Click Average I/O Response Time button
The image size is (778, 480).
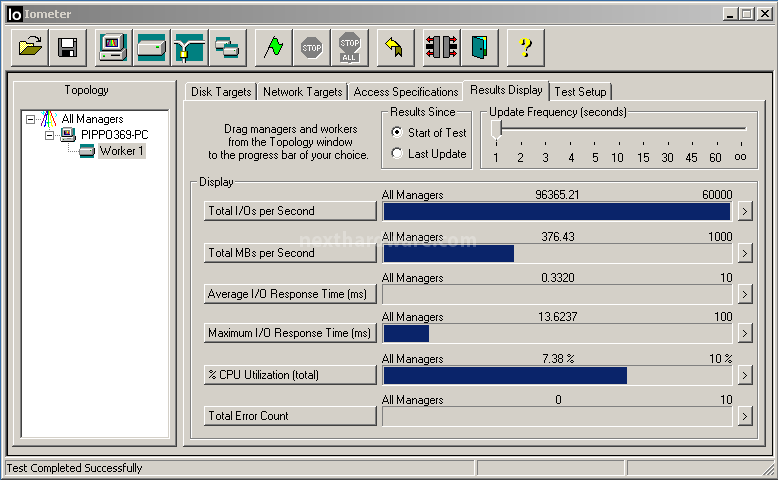point(290,294)
